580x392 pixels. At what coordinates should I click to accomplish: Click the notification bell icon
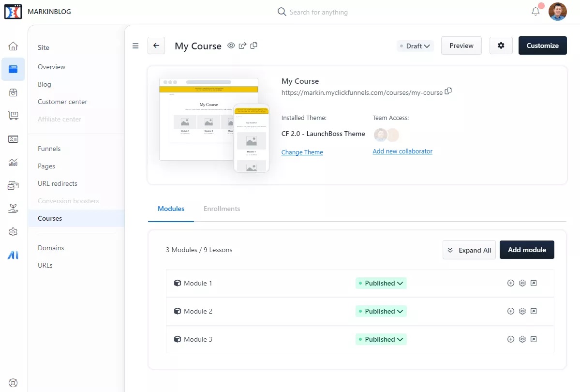pos(535,12)
